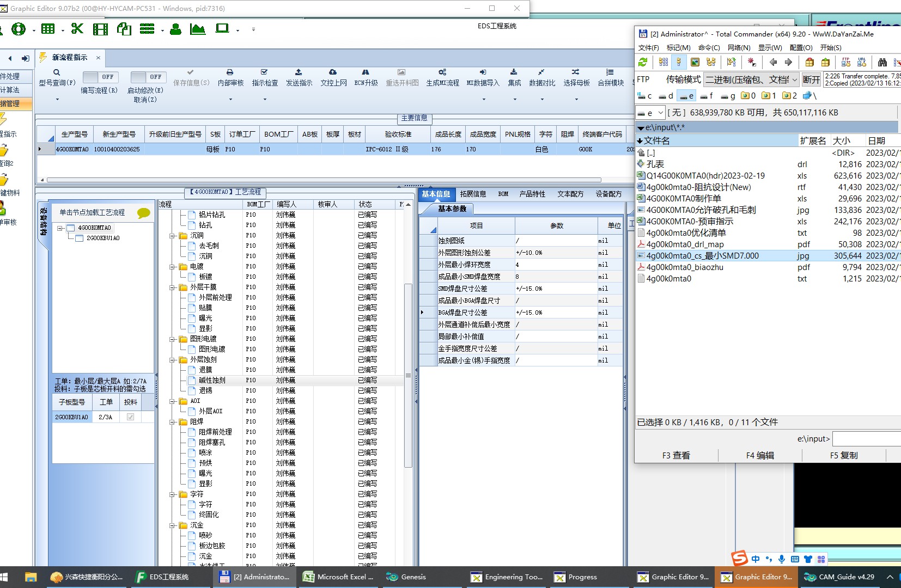Toggle the 启动修改(E) OFF switch
This screenshot has height=588, width=901.
coord(149,77)
